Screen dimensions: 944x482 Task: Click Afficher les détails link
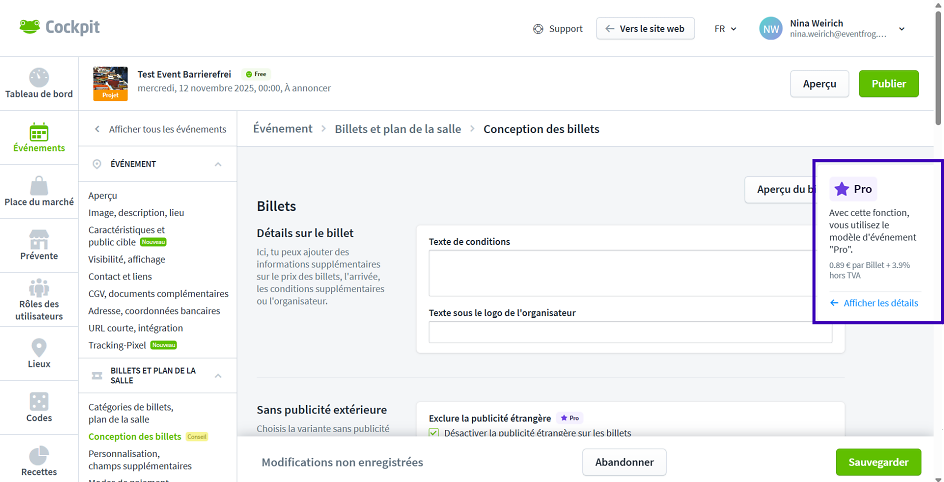(880, 303)
